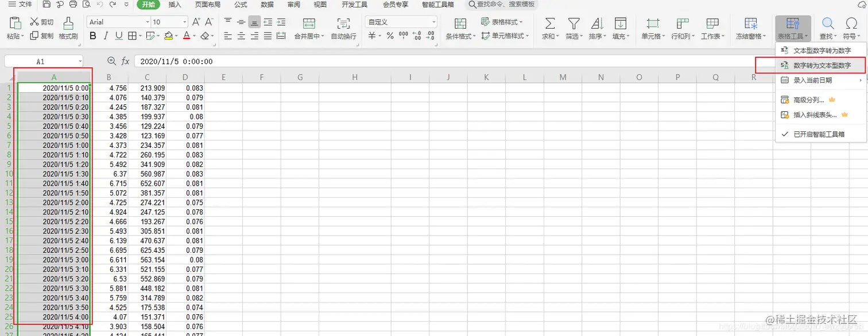The height and width of the screenshot is (336, 868).
Task: Toggle Bold formatting
Action: point(93,36)
